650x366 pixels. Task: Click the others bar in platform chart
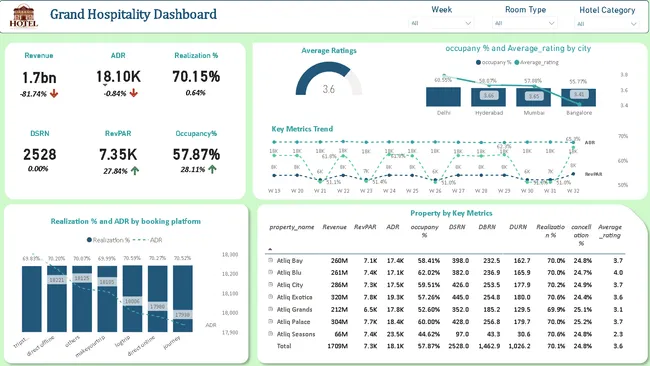coord(82,299)
